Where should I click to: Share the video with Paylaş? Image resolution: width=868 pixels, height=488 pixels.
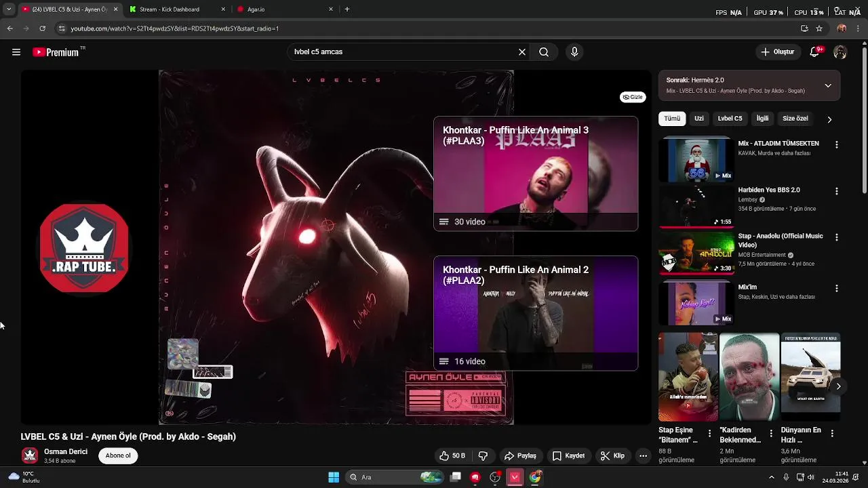pos(520,456)
